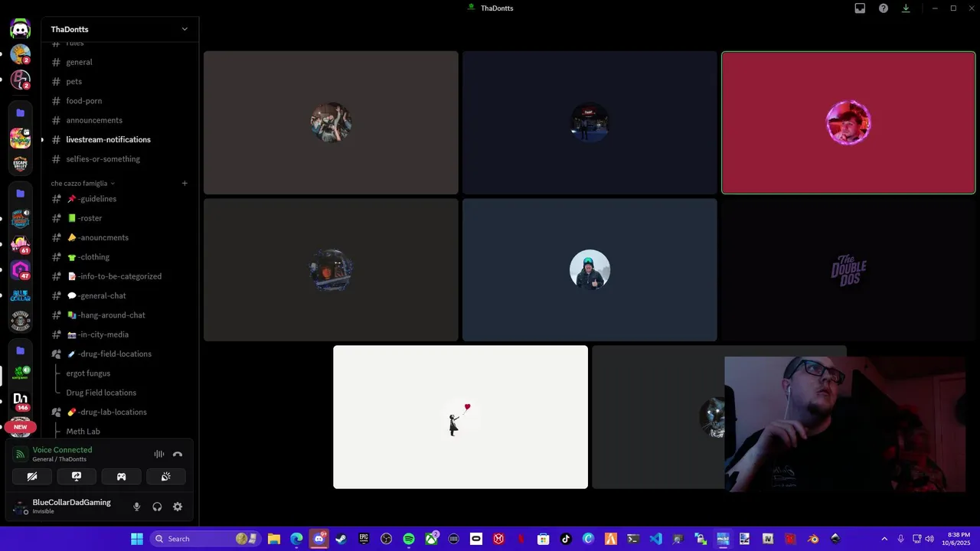The width and height of the screenshot is (980, 551).
Task: Open Steam from the taskbar
Action: pos(341,539)
